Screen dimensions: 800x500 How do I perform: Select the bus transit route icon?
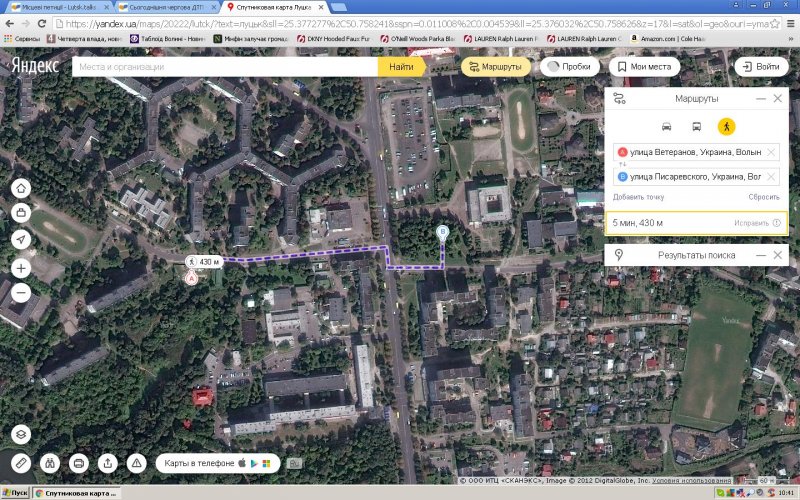(696, 127)
